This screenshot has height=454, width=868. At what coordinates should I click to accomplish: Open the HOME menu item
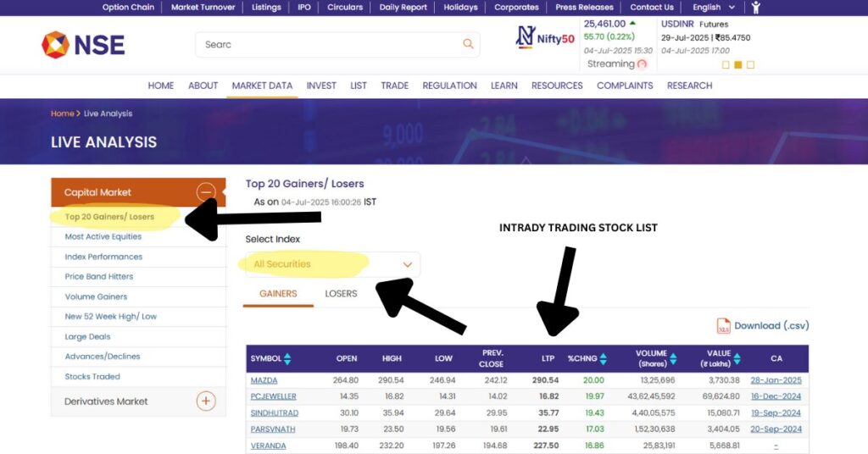tap(160, 86)
